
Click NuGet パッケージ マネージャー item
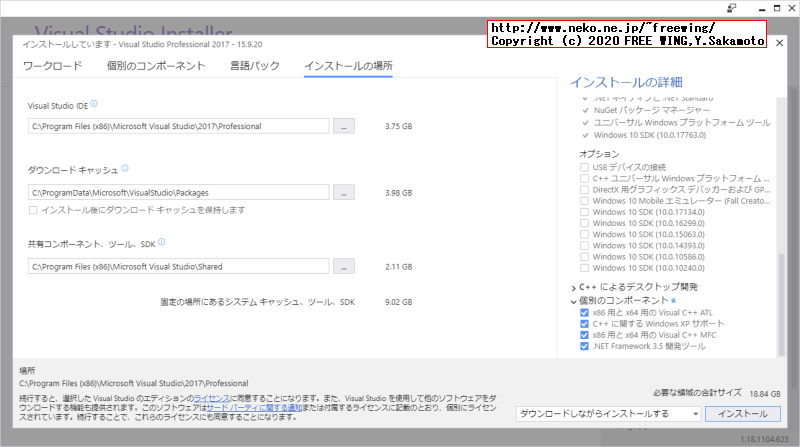[652, 110]
